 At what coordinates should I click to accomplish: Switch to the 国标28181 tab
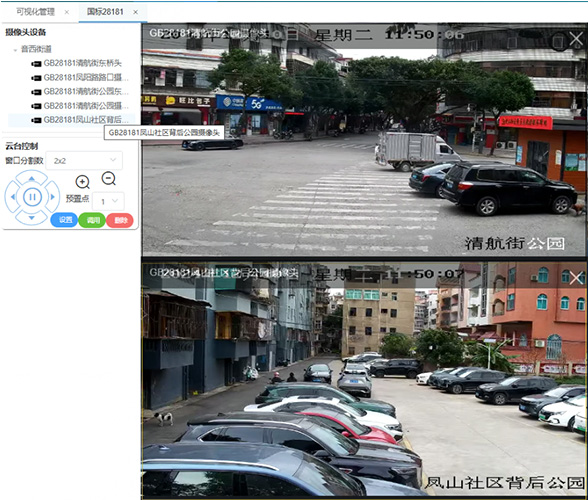tap(105, 12)
